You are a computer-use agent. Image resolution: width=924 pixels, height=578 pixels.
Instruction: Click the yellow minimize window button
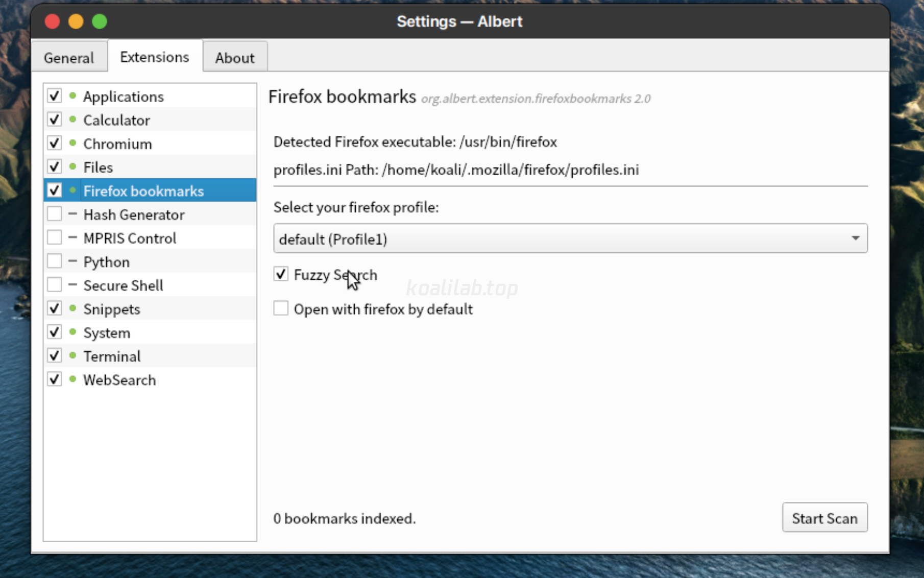[x=76, y=21]
